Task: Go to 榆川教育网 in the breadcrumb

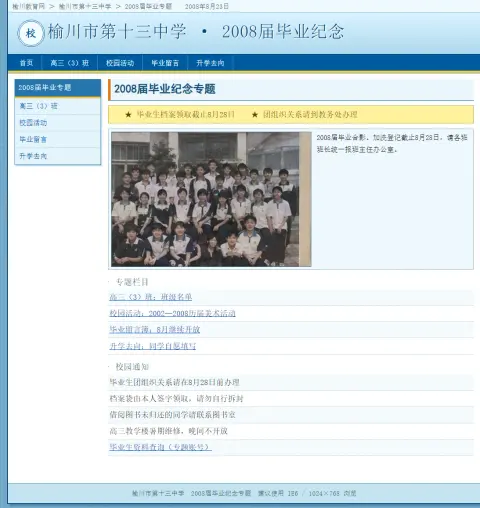Action: click(x=28, y=6)
